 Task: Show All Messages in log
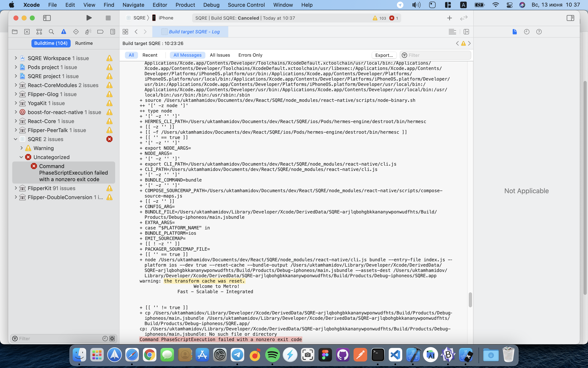click(187, 55)
